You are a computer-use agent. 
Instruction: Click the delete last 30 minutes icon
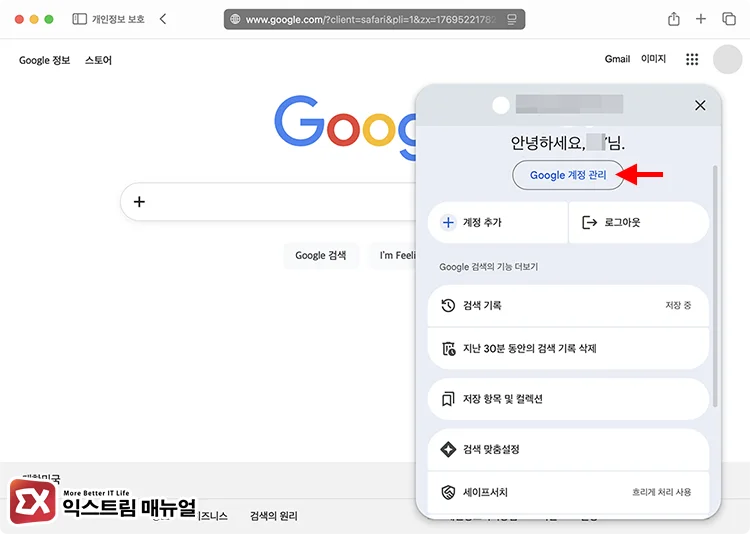point(448,348)
